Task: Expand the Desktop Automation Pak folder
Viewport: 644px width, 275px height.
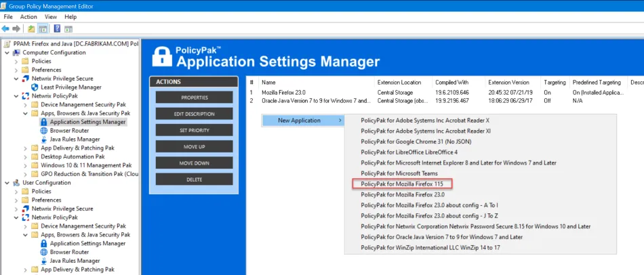Action: (26, 156)
